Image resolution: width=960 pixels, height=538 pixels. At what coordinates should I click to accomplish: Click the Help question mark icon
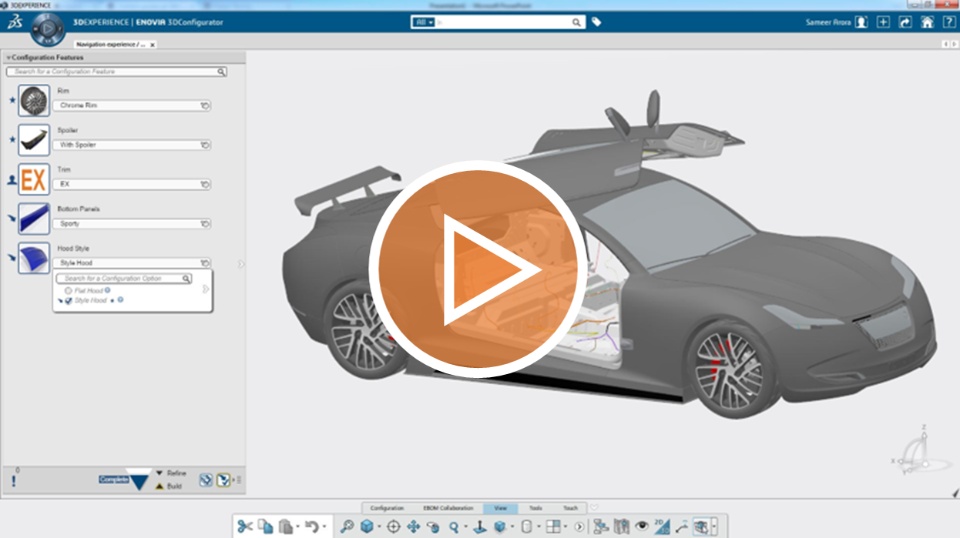tap(948, 22)
